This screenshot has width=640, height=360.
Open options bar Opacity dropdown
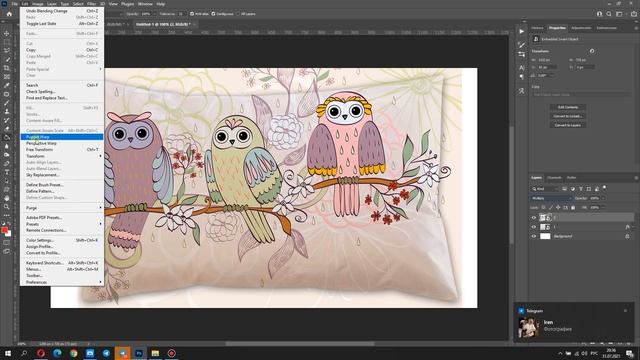156,14
